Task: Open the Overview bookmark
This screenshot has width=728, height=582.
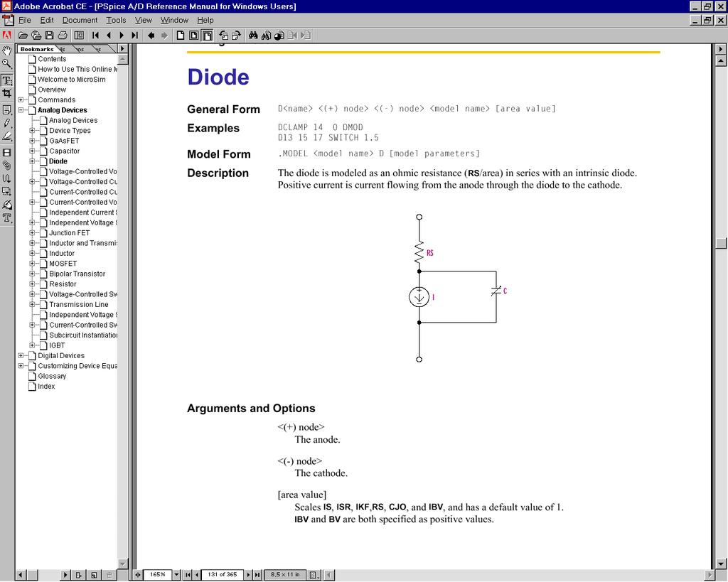Action: [x=52, y=90]
